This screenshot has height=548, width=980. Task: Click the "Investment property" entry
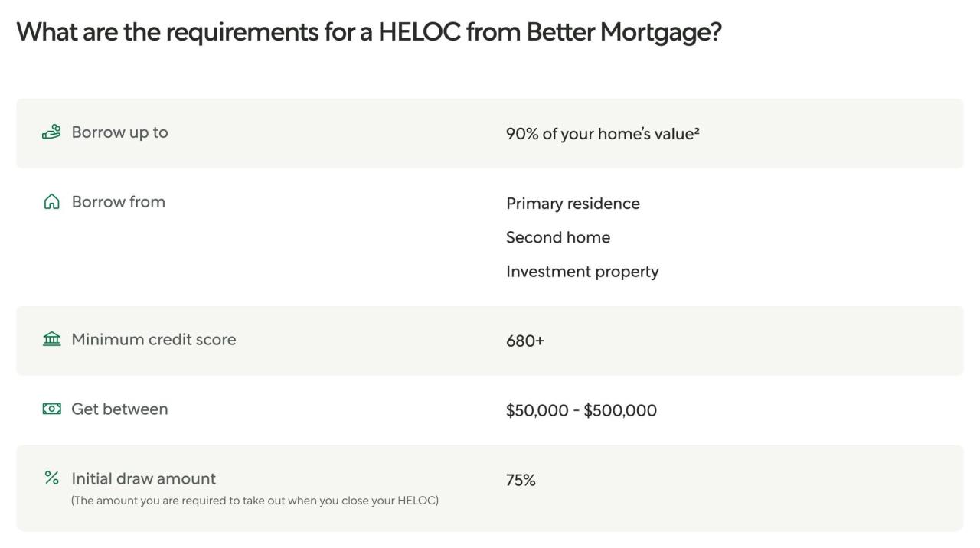pyautogui.click(x=582, y=272)
